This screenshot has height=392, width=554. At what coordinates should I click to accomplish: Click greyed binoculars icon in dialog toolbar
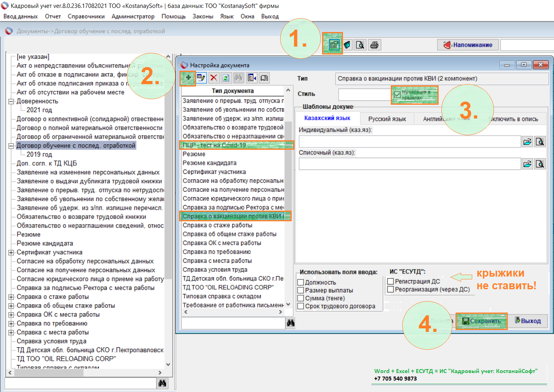point(238,78)
